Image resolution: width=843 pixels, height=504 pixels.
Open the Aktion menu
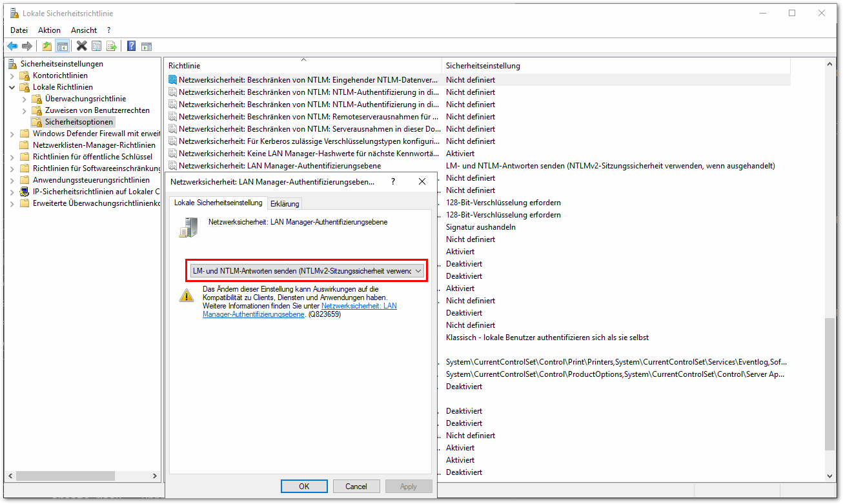click(49, 30)
